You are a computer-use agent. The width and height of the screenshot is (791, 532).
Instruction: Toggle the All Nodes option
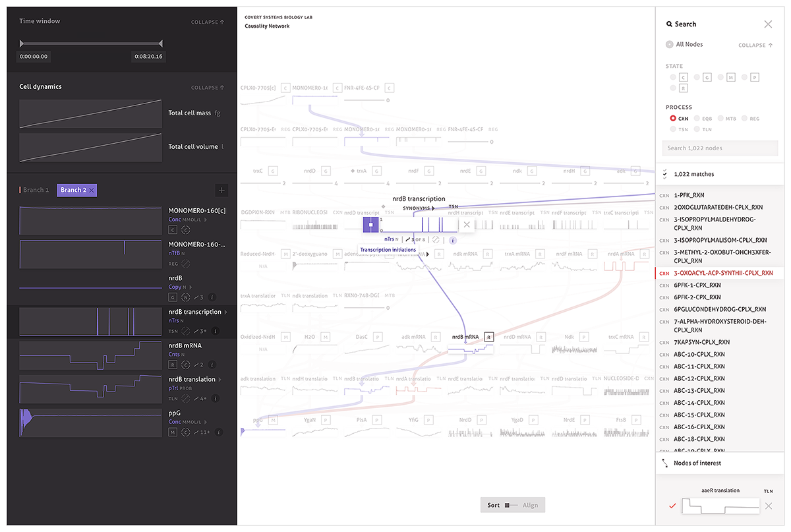[x=670, y=45]
